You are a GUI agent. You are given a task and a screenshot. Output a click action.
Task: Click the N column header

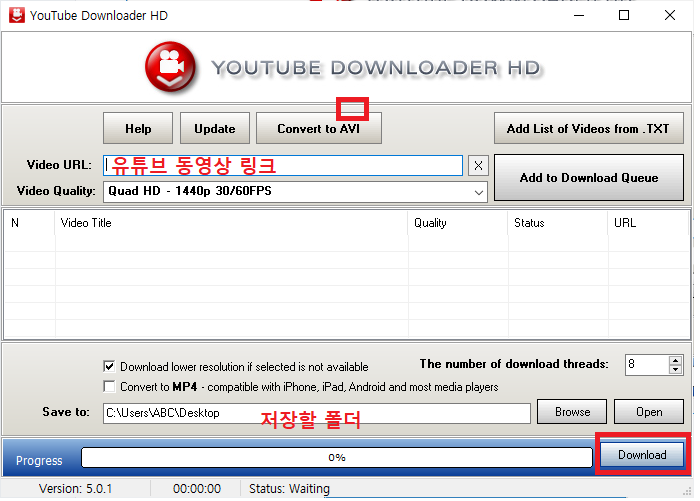(30, 223)
